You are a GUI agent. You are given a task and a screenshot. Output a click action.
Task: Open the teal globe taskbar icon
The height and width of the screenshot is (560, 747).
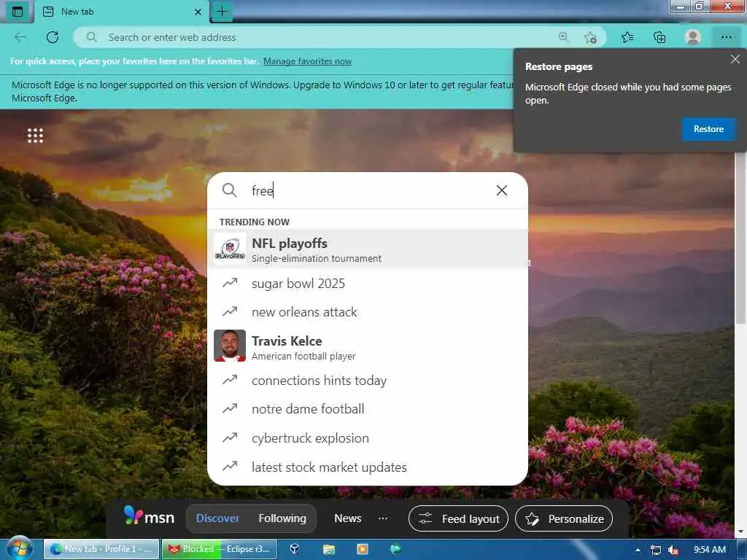pyautogui.click(x=396, y=549)
